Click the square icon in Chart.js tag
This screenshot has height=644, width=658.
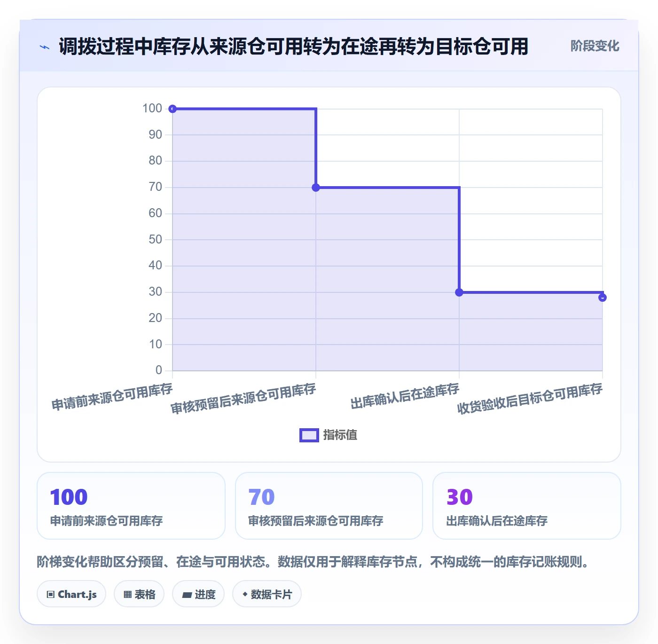[x=51, y=595]
